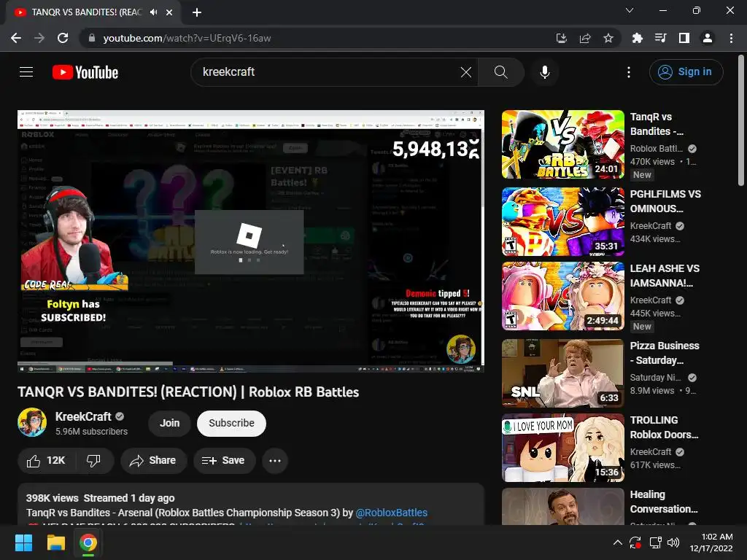The height and width of the screenshot is (560, 747).
Task: Close the TANQR VS BANDITES tab
Action: pos(169,12)
